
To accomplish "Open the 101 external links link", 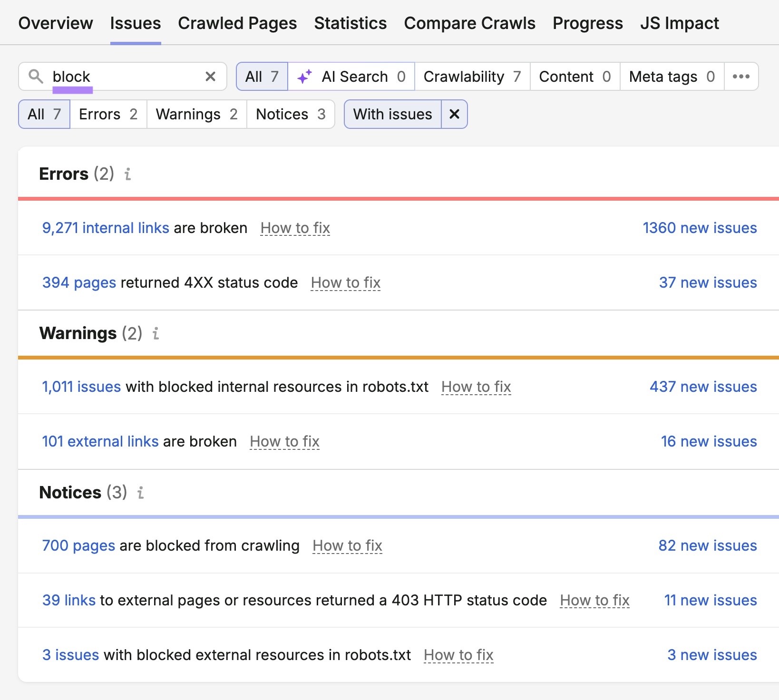I will [x=100, y=441].
